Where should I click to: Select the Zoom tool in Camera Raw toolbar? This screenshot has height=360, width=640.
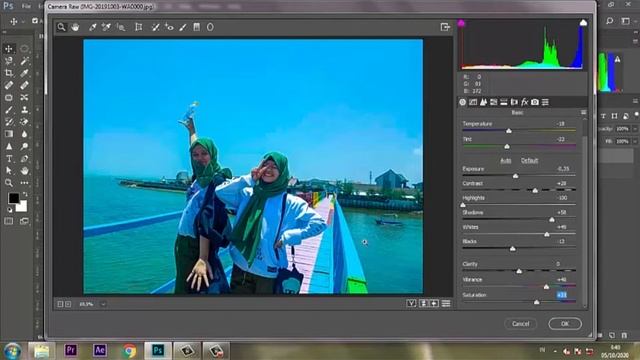click(61, 27)
